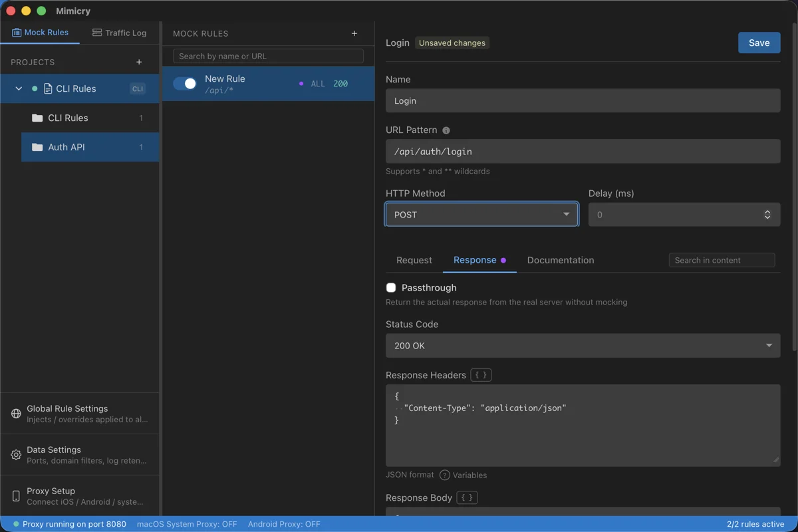Screen dimensions: 798x532
Task: Click the Data Settings gear icon
Action: [x=16, y=455]
